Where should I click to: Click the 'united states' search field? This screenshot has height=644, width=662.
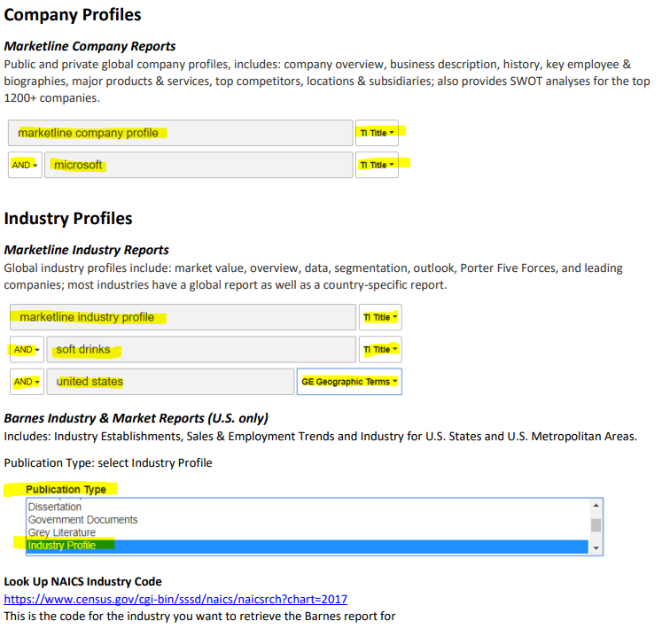(x=170, y=382)
